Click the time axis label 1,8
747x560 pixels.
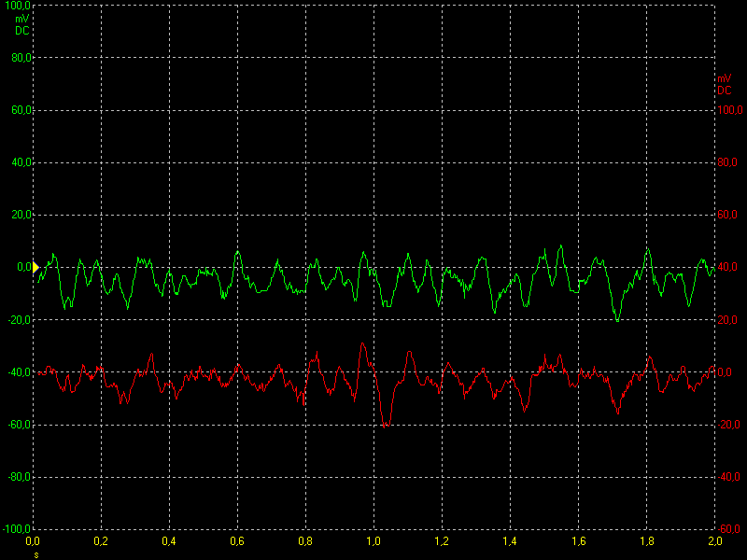click(x=647, y=541)
